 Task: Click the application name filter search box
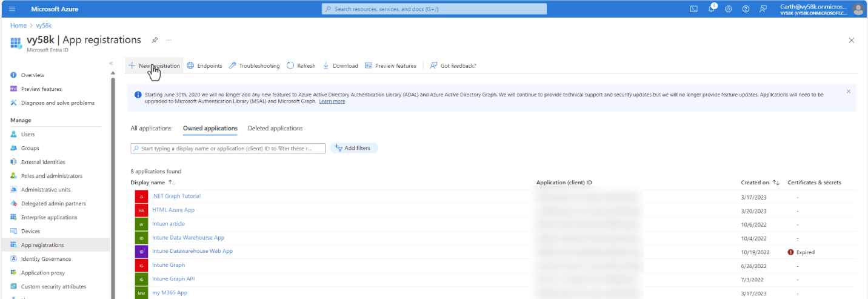coord(228,148)
